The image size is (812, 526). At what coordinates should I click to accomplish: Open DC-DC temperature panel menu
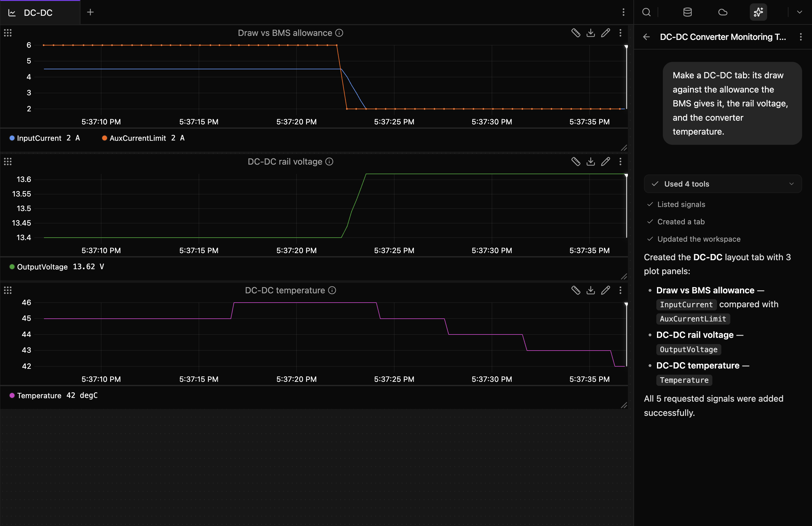point(620,290)
